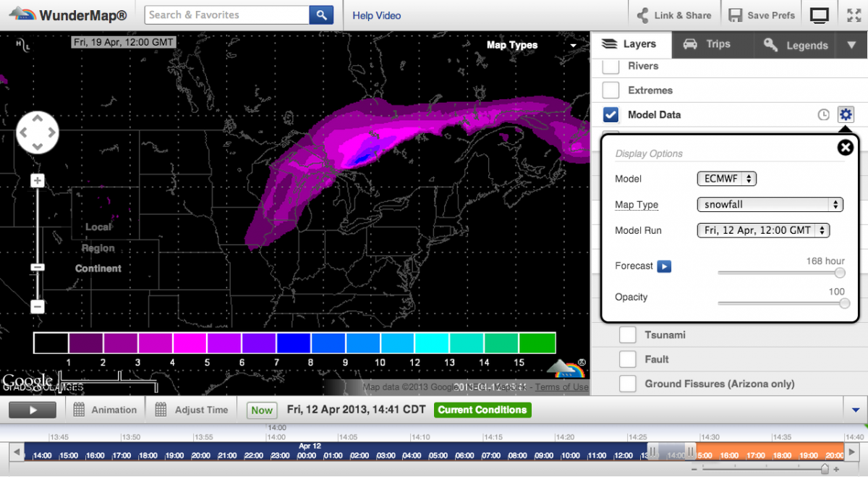The width and height of the screenshot is (868, 477).
Task: Zoom in with the plus button
Action: click(38, 181)
